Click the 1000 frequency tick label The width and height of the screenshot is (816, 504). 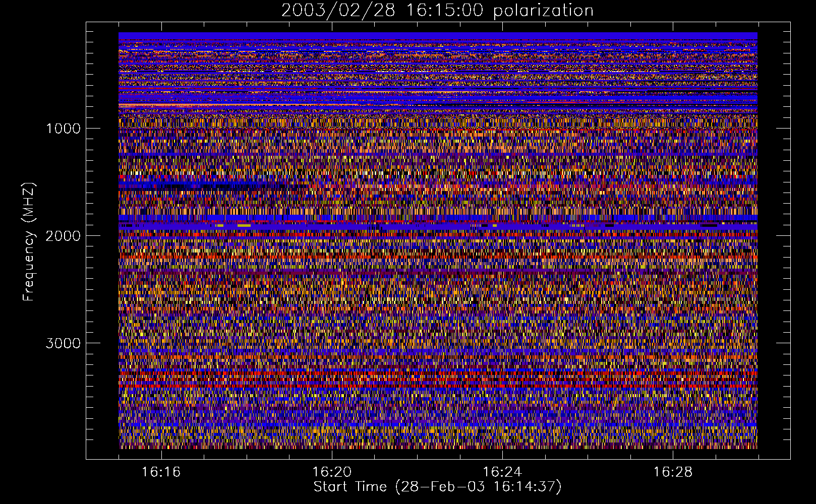(63, 129)
